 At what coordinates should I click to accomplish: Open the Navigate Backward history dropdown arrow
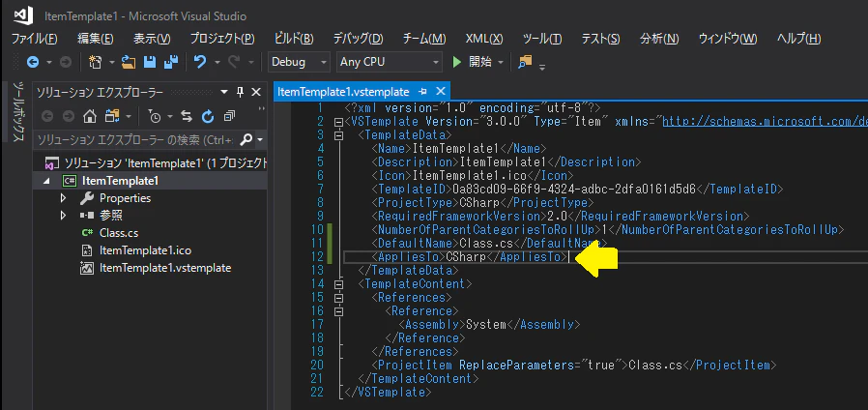48,63
